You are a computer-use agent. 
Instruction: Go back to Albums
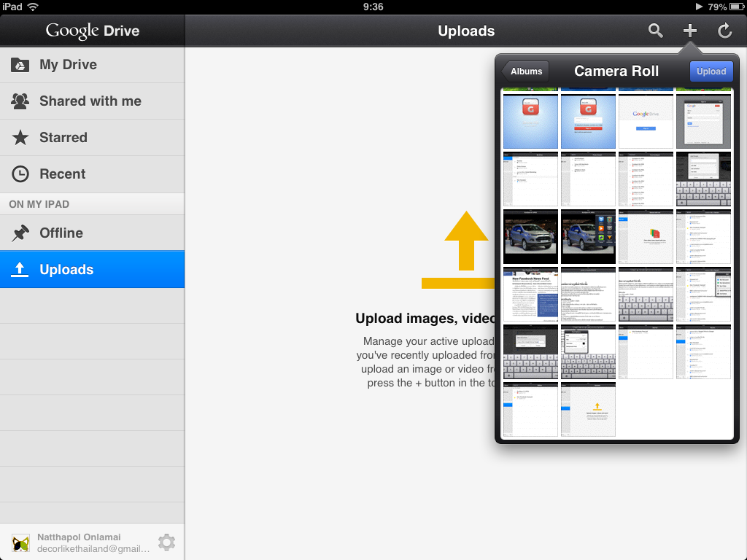click(x=525, y=71)
